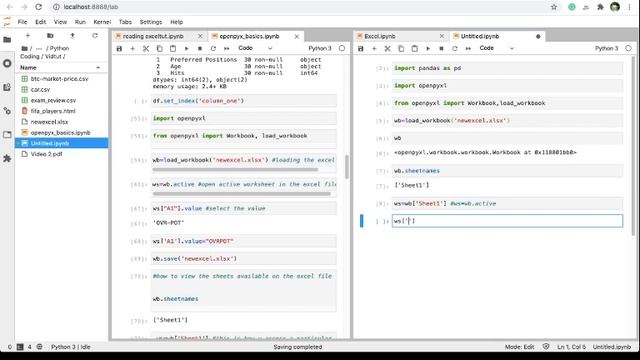Focus the active ws[''] code cell

(507, 221)
